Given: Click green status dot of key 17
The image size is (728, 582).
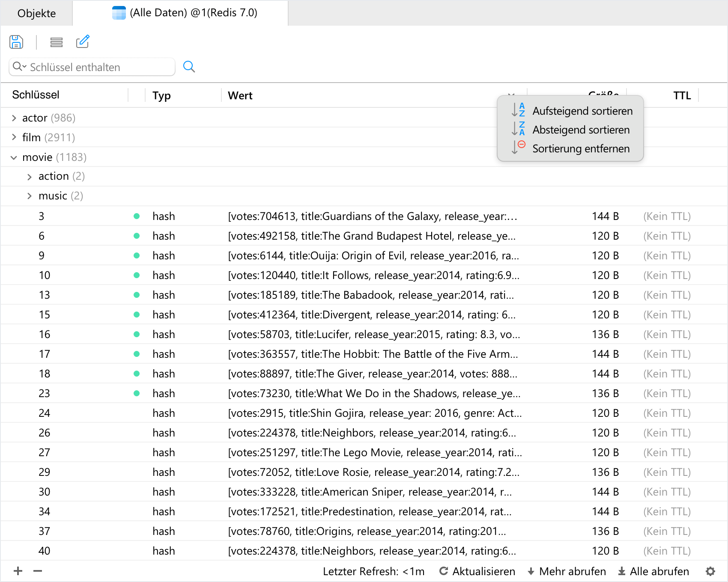Looking at the screenshot, I should 137,354.
